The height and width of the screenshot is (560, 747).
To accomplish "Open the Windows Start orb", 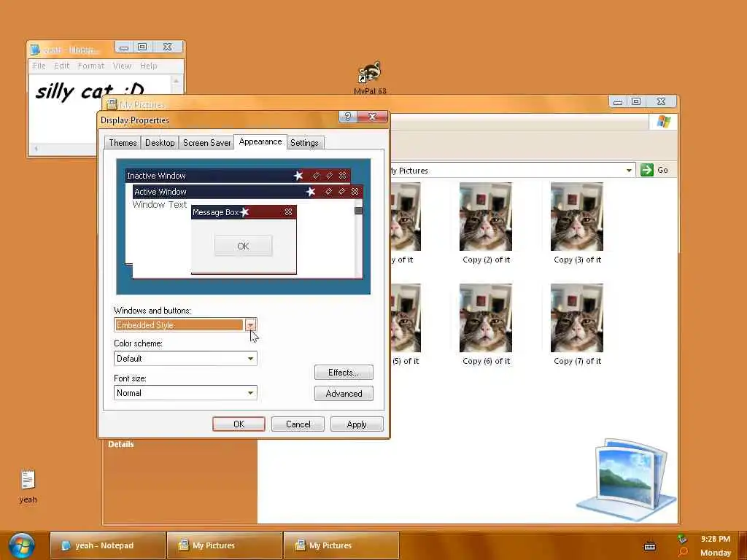I will coord(21,545).
